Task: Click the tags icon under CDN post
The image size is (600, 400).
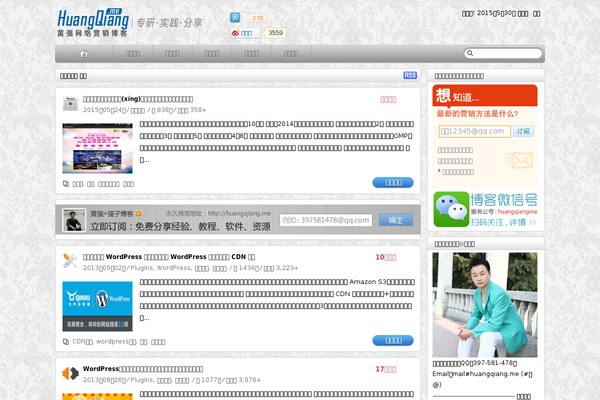Action: (66, 341)
